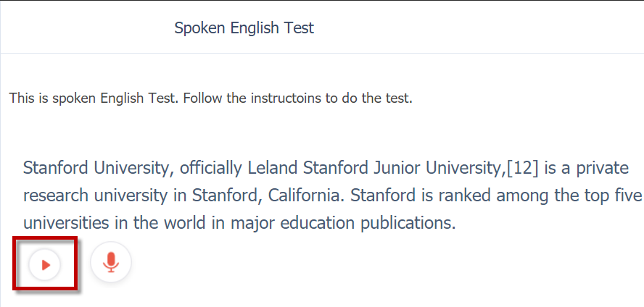Click the phrase "top five" in the passage
Viewport: 644px width, 307px height.
[612, 196]
